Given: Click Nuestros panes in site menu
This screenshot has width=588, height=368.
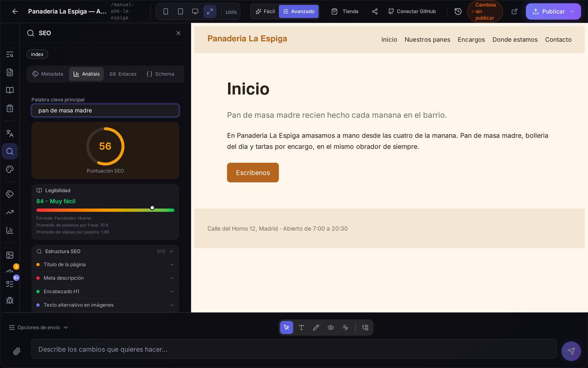Looking at the screenshot, I should pyautogui.click(x=427, y=40).
